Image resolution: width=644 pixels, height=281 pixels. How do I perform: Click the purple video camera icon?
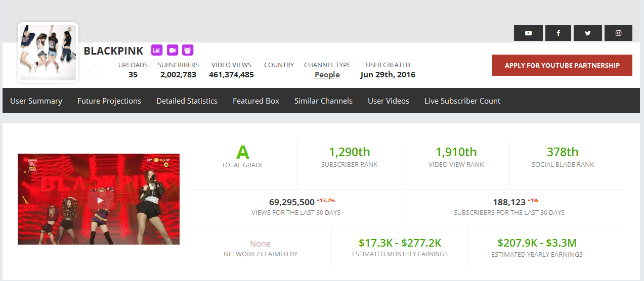[x=173, y=50]
